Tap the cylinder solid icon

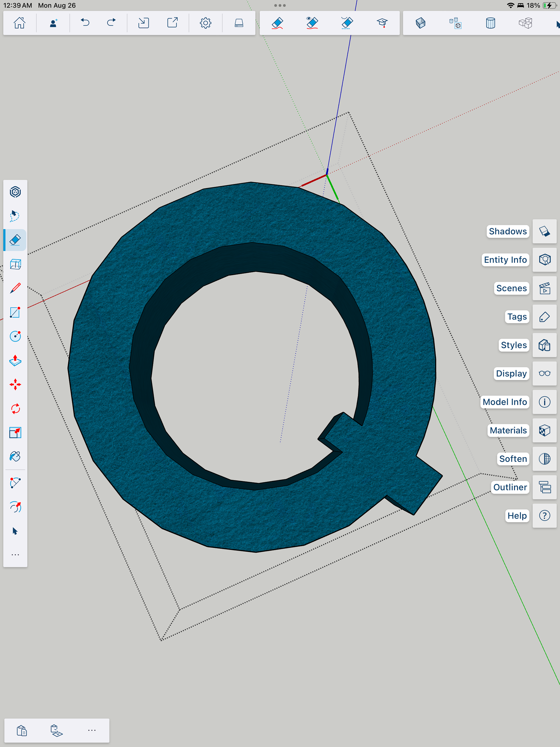pyautogui.click(x=490, y=23)
